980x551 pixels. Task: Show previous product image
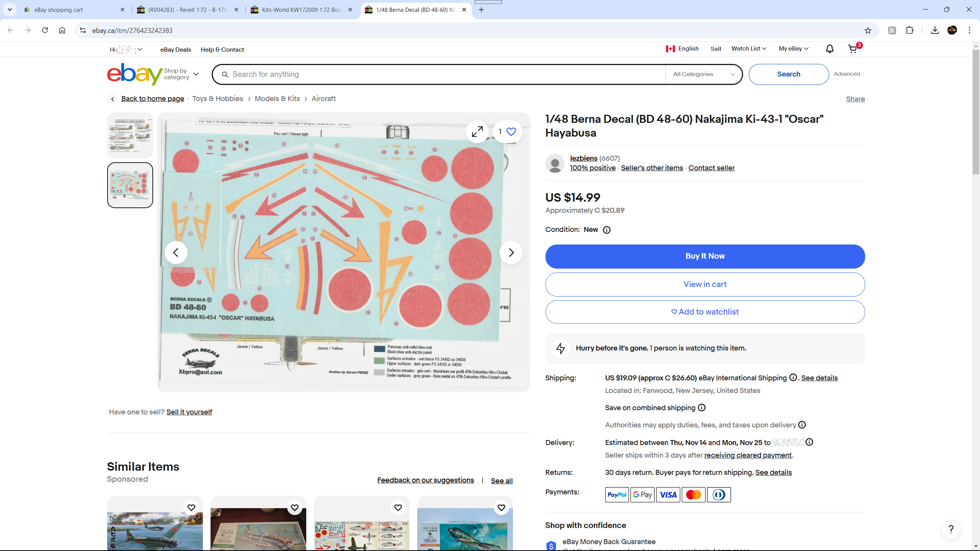coord(176,253)
